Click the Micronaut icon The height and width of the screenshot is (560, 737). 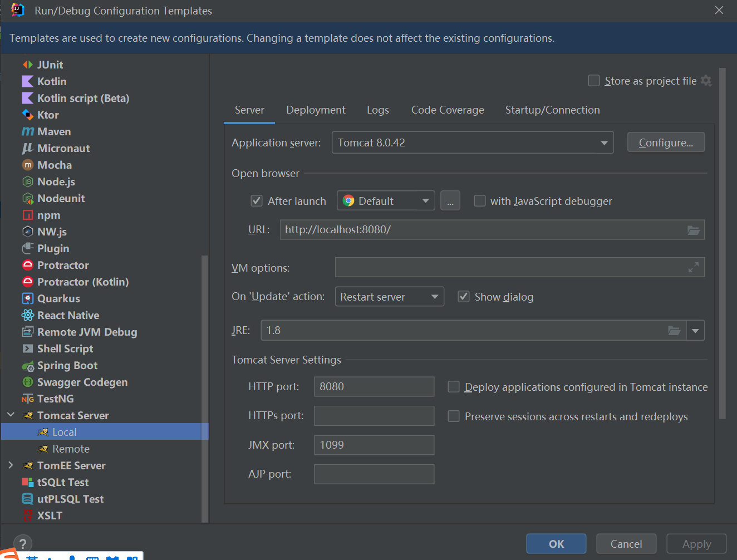click(28, 148)
